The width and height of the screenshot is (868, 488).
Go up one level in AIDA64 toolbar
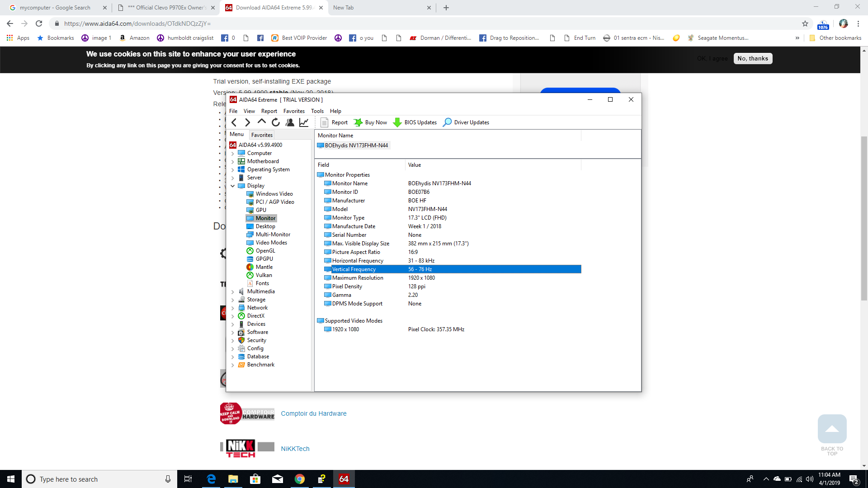[261, 122]
